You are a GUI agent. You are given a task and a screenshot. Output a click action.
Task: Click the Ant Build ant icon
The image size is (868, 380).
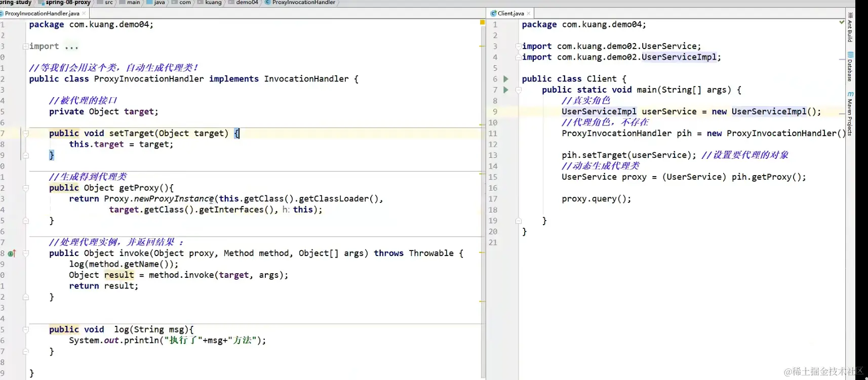click(850, 16)
